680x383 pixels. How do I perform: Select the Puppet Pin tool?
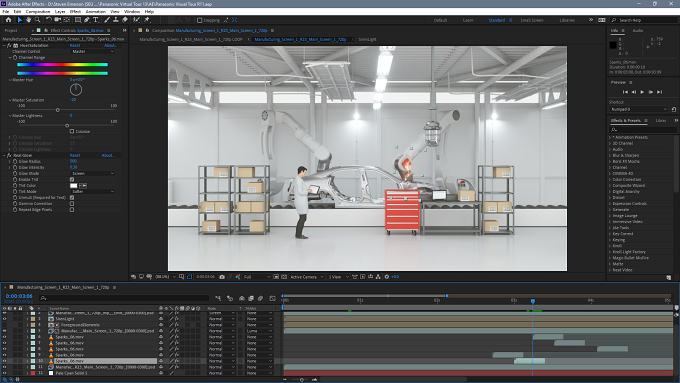pos(147,20)
